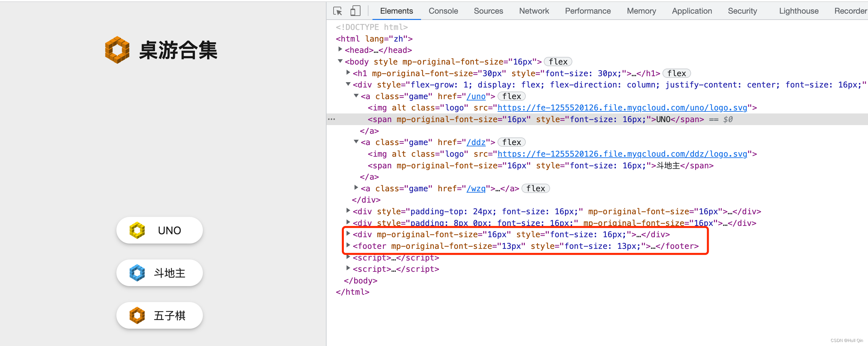868x346 pixels.
Task: Expand the div above the footer node
Action: click(x=348, y=234)
